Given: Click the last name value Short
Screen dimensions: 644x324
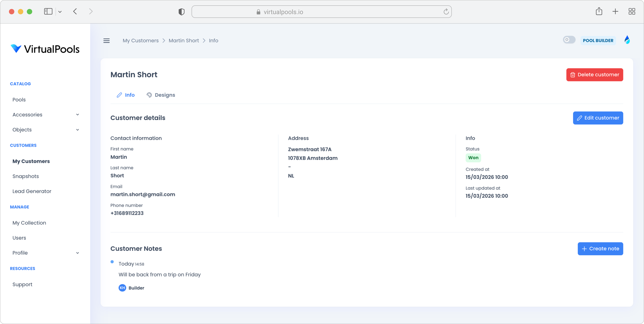Looking at the screenshot, I should [117, 176].
